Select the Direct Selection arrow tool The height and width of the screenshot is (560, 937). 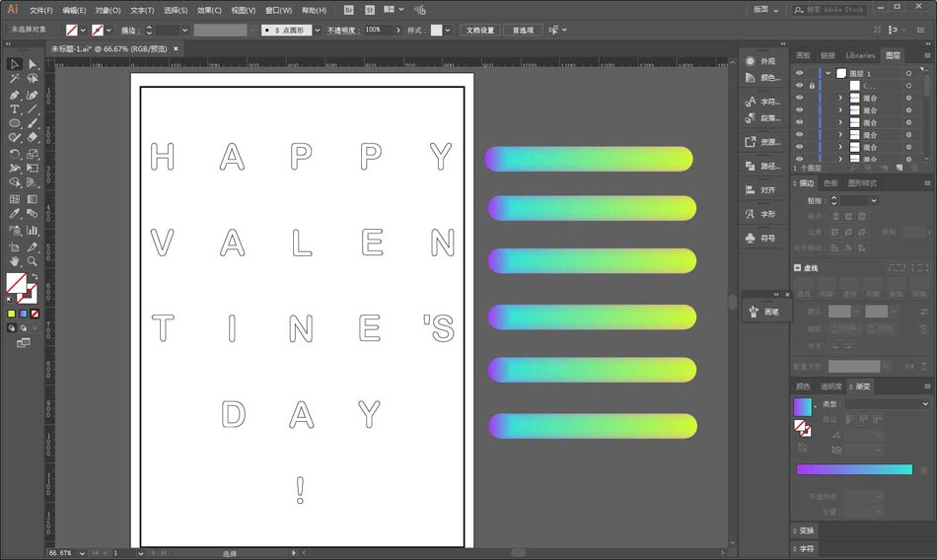point(33,64)
